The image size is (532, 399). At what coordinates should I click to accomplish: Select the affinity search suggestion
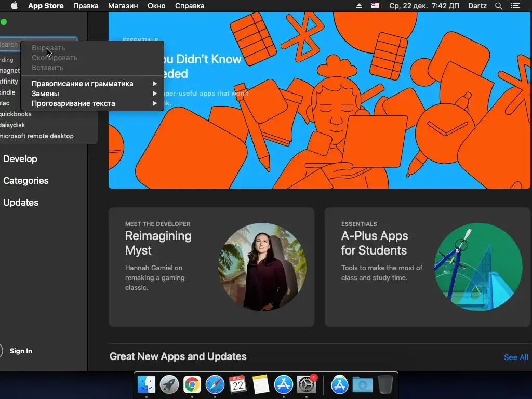pyautogui.click(x=9, y=82)
